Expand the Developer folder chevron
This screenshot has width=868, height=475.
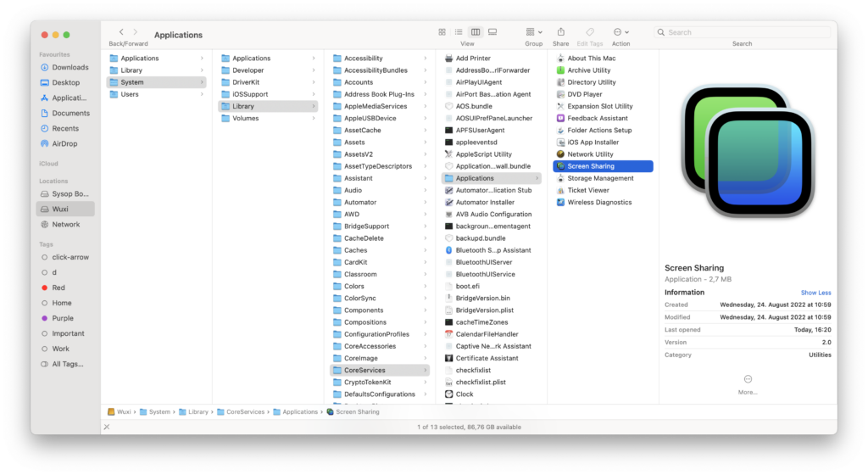pos(314,70)
